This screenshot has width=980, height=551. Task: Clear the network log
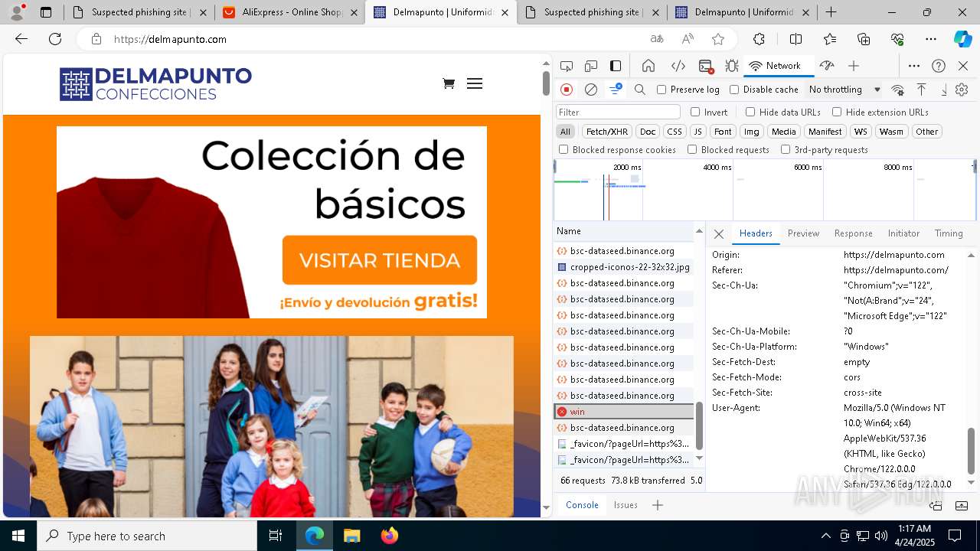click(x=591, y=90)
